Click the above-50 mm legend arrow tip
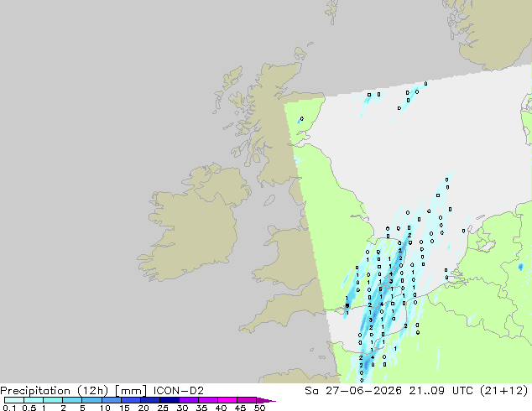This screenshot has height=411, width=532. (266, 400)
